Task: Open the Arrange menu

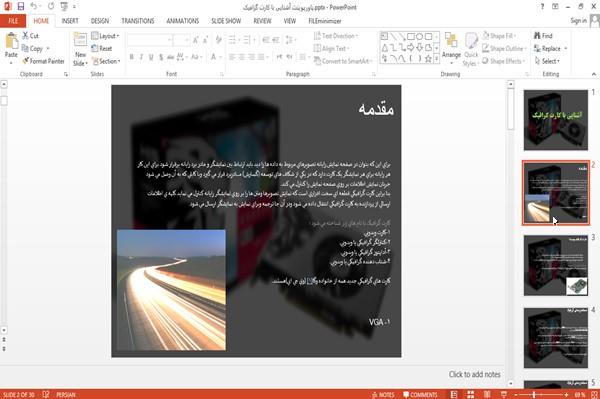Action: coord(451,49)
